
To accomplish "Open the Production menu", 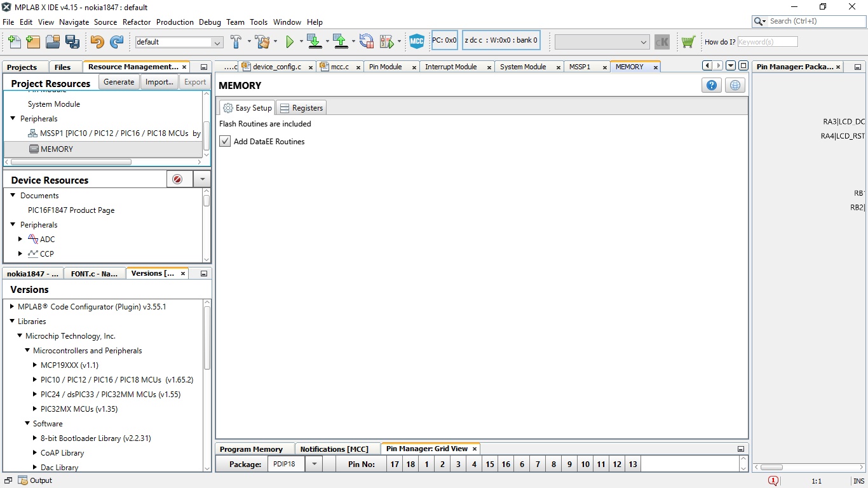I will click(x=175, y=22).
